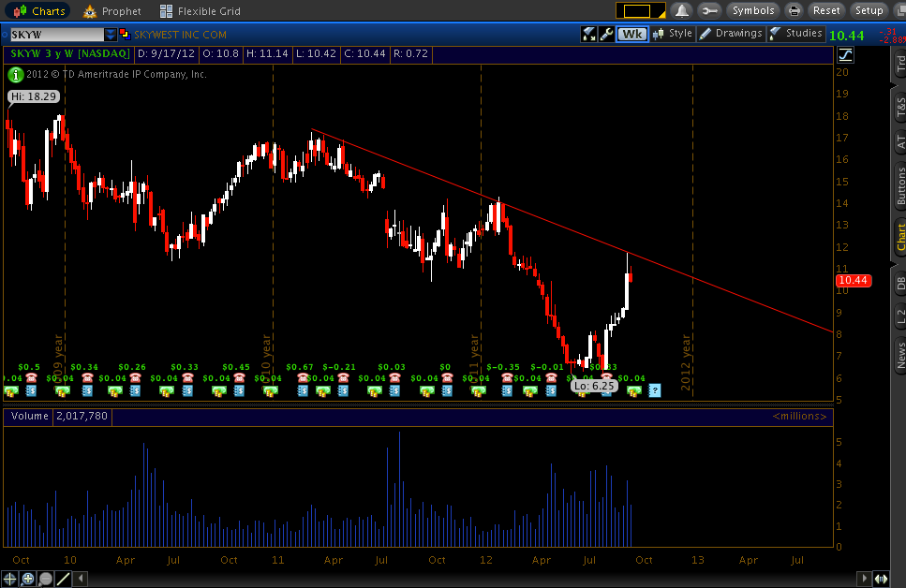Click the SKYW symbol input field

click(57, 35)
